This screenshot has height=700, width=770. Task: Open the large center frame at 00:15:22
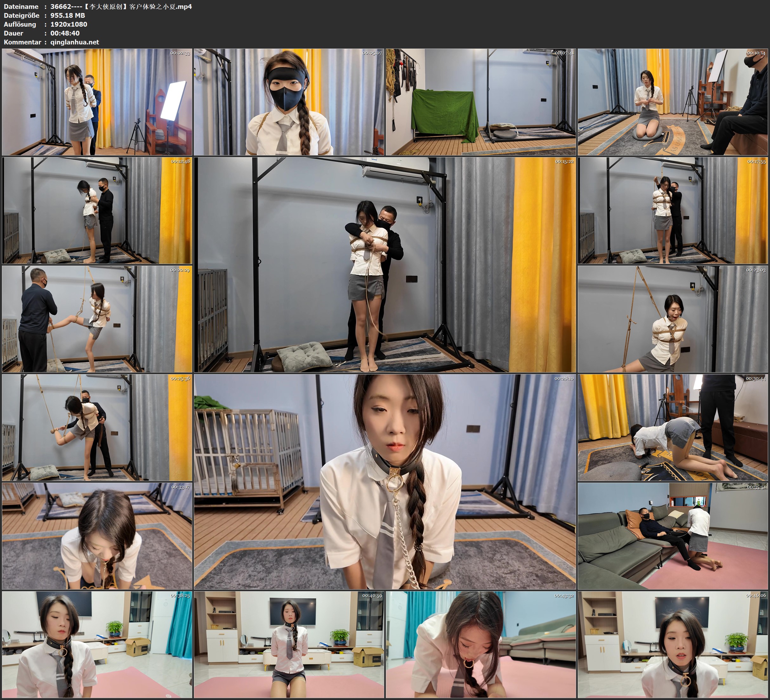pyautogui.click(x=385, y=264)
